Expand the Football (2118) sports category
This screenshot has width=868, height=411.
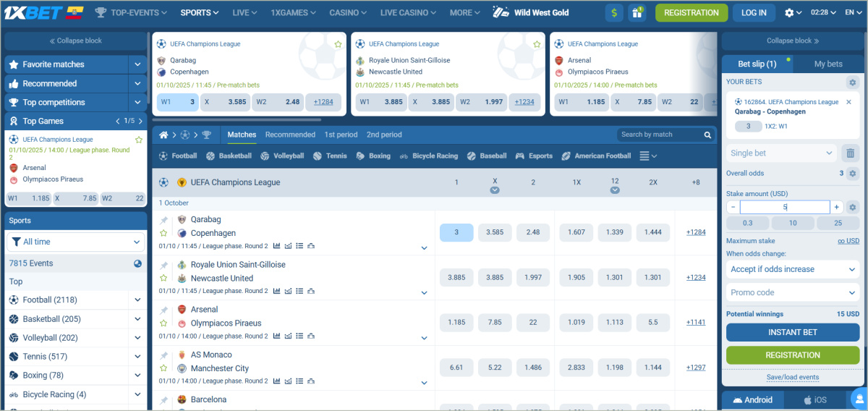click(137, 300)
